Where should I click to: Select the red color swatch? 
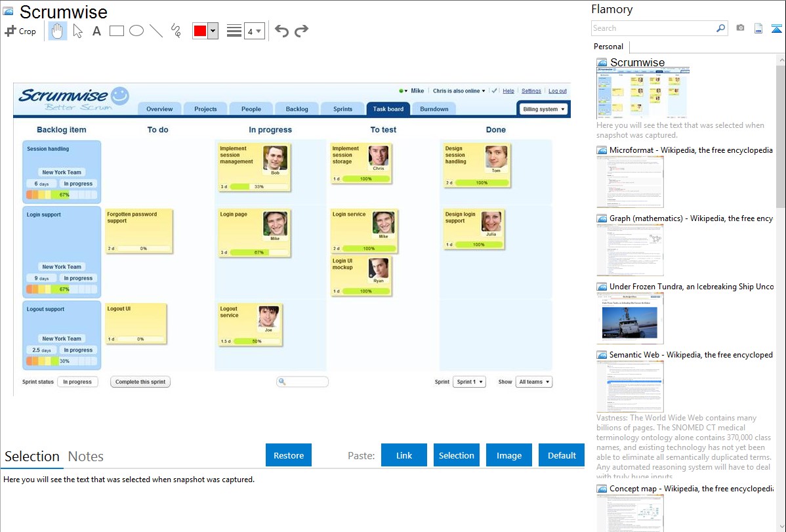(x=200, y=31)
